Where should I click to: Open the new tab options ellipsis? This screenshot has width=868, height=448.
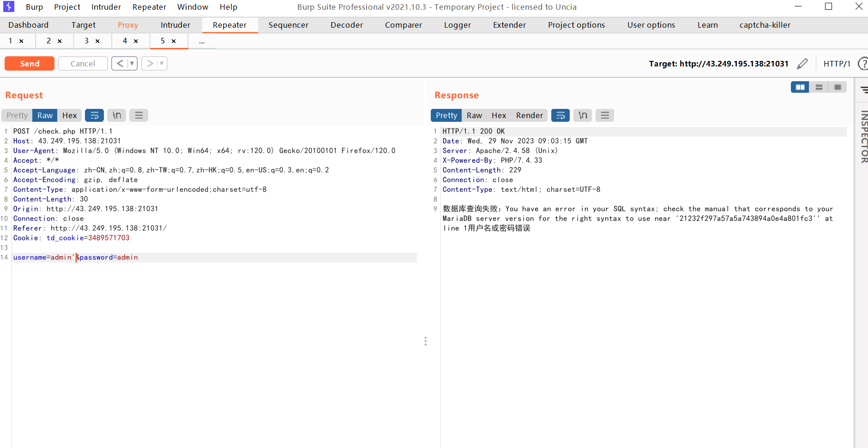point(202,41)
